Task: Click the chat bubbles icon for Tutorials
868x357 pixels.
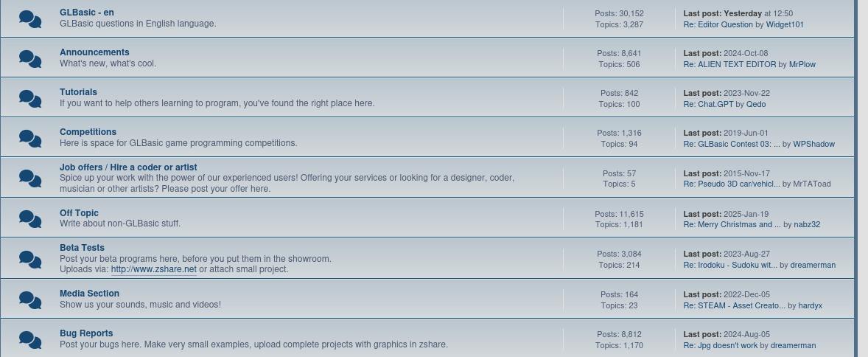Action: (30, 98)
